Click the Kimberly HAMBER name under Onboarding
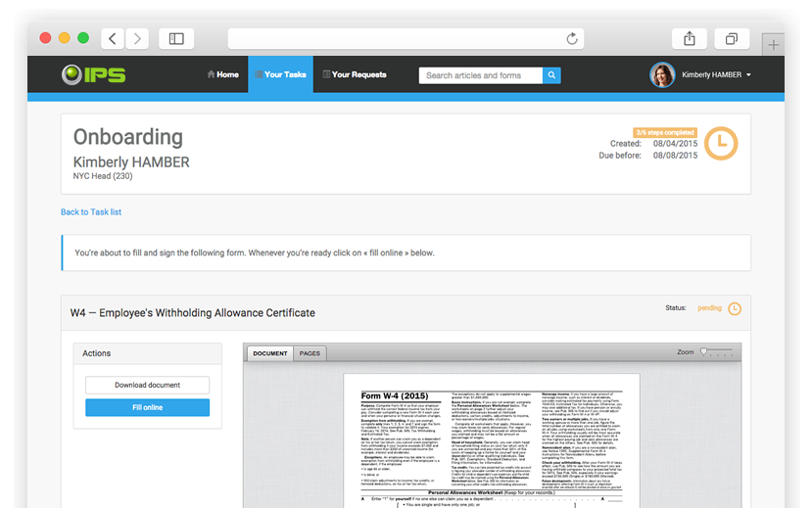Screen dimensions: 812x508 (131, 162)
